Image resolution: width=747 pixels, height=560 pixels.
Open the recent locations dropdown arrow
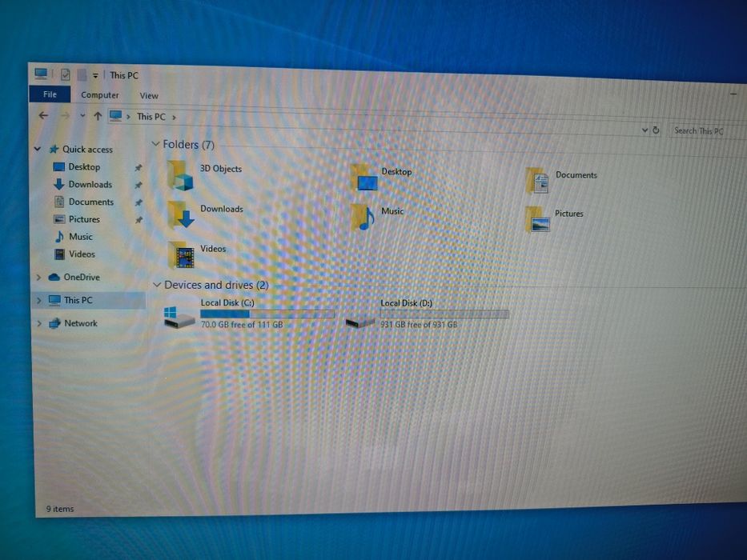[x=82, y=115]
